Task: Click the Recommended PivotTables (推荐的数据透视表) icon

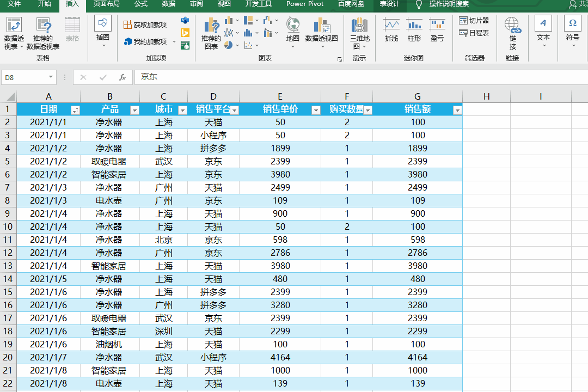Action: click(x=43, y=26)
